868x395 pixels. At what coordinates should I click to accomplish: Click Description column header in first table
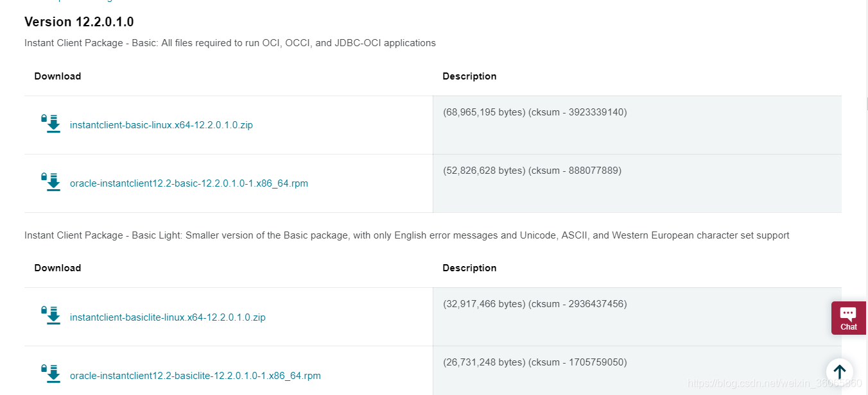(469, 76)
